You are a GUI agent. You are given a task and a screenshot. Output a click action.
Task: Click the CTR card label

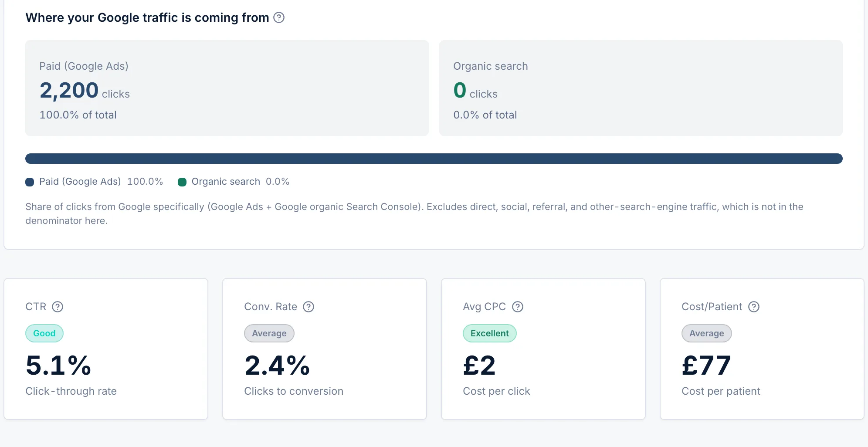(36, 307)
